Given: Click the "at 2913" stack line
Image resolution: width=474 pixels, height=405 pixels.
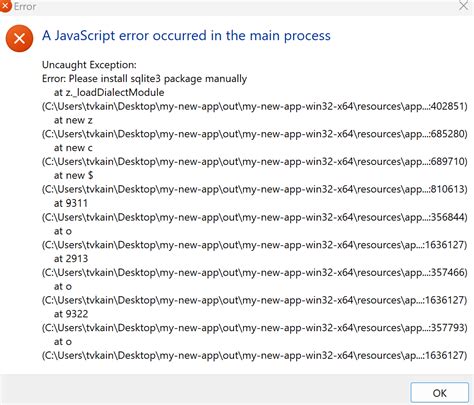Looking at the screenshot, I should point(71,258).
